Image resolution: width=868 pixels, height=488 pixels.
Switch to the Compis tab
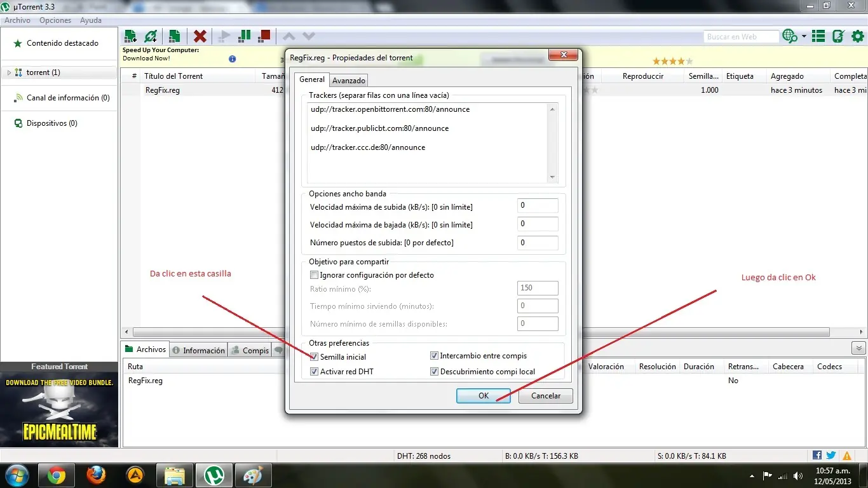[250, 350]
